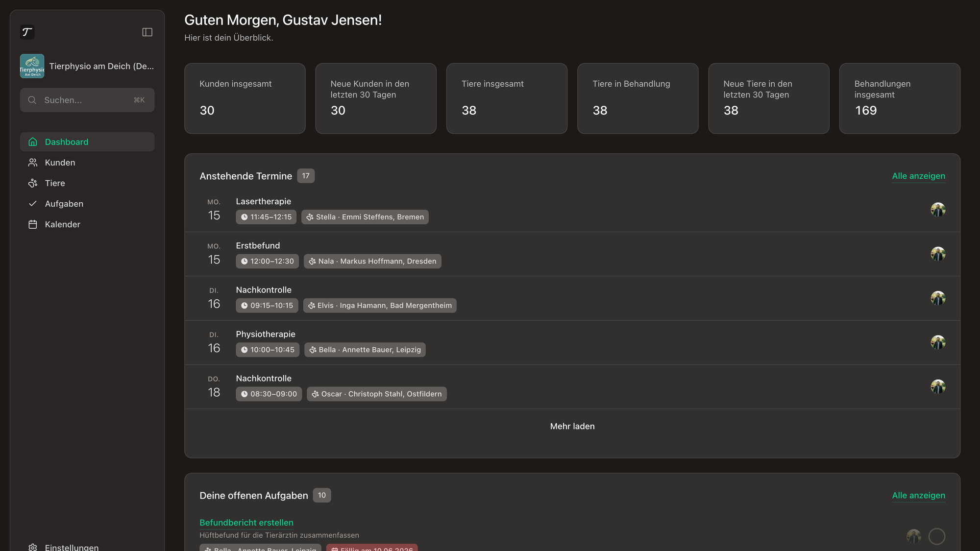Click the 12:00–12:30 time badge

point(267,261)
